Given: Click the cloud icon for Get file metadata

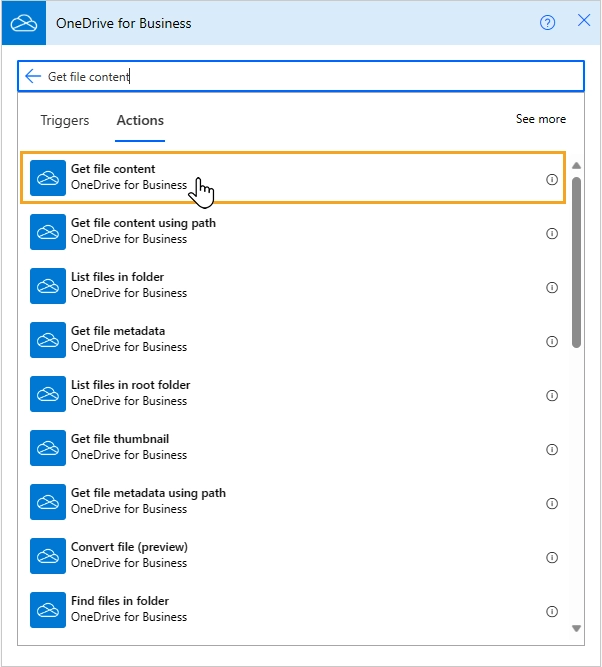Looking at the screenshot, I should [x=48, y=340].
